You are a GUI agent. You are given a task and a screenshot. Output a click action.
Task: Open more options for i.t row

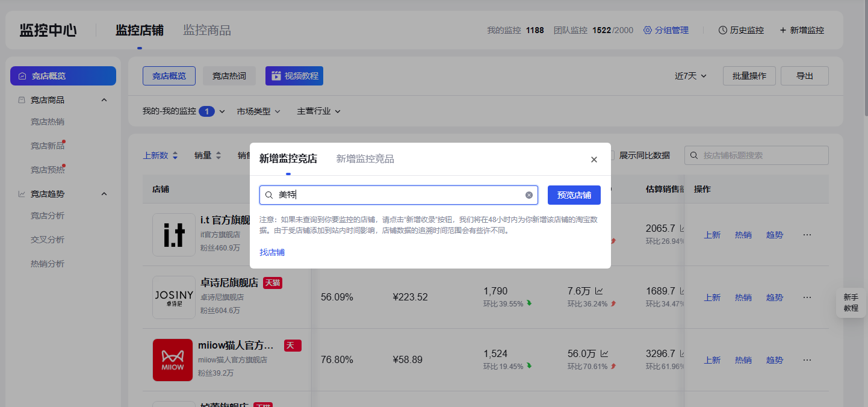coord(807,235)
